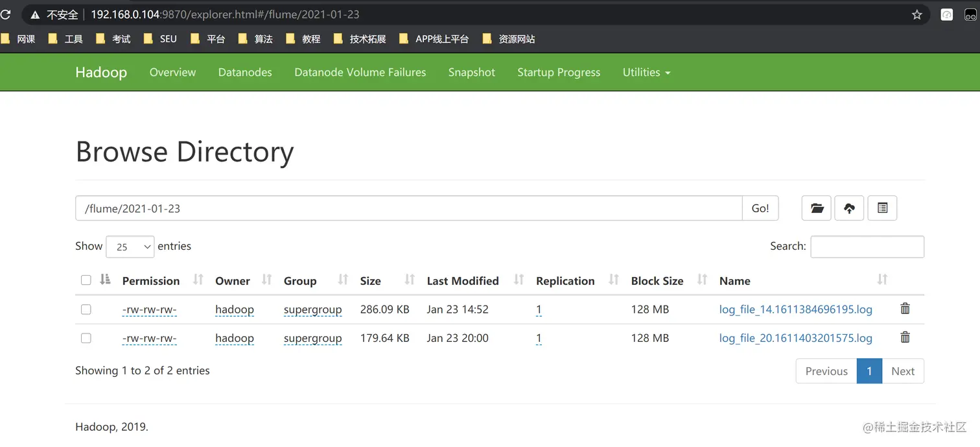
Task: Click the Next pagination button
Action: 903,371
